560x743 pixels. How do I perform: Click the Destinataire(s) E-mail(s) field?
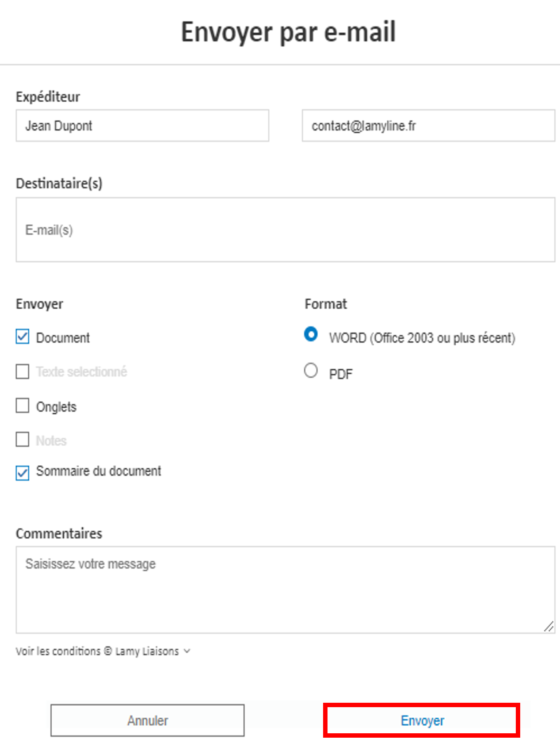pos(286,230)
